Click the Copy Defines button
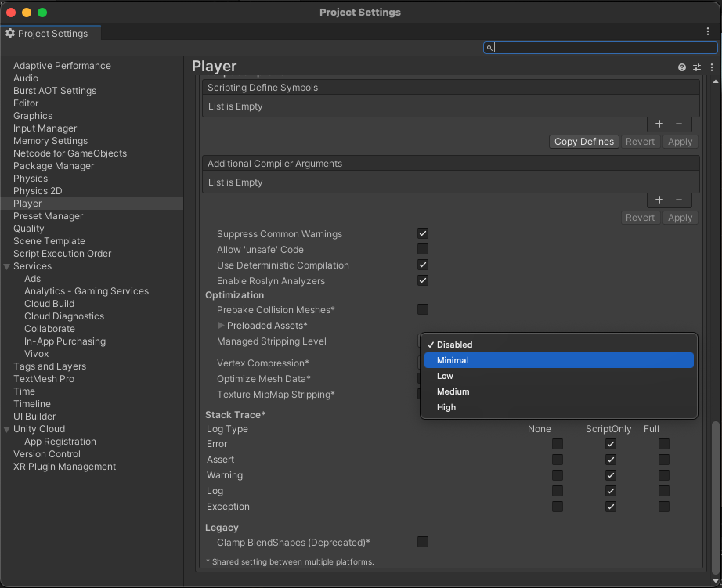The width and height of the screenshot is (722, 588). click(x=583, y=142)
